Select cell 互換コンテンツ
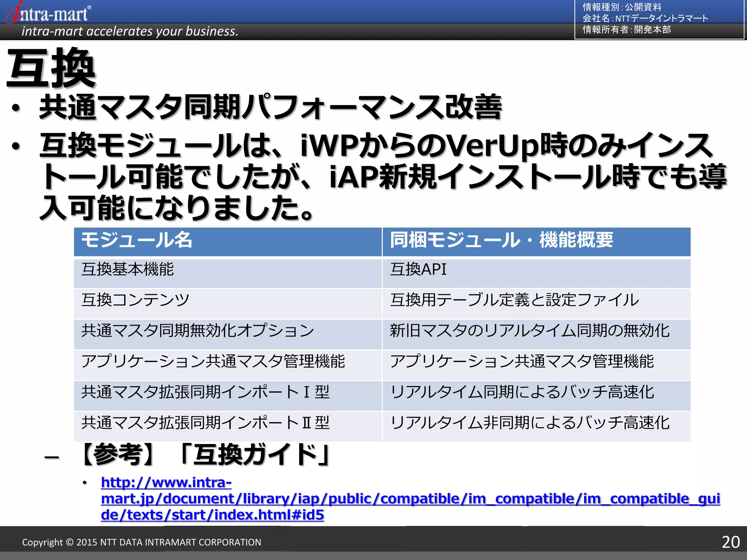Image resolution: width=747 pixels, height=560 pixels. coord(228,303)
